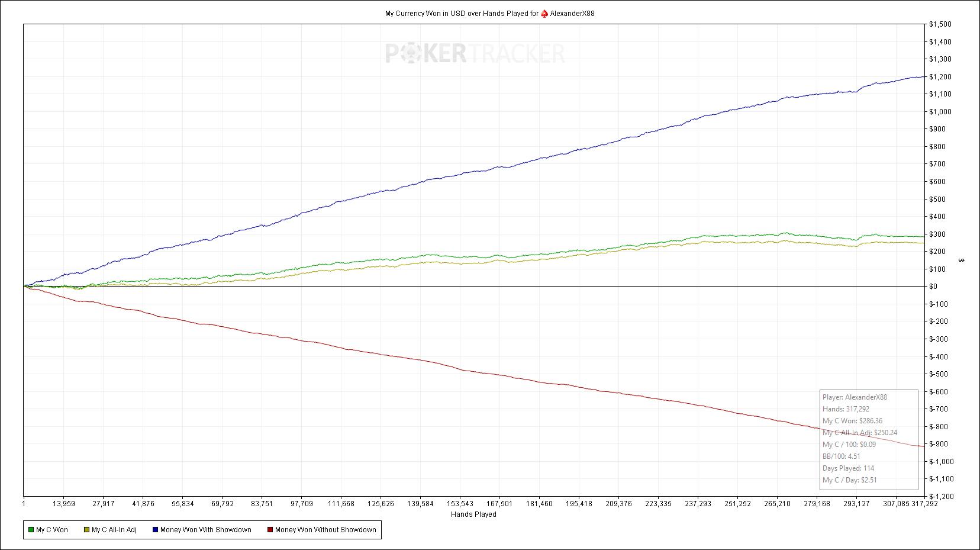Click the red spade icon in chart title

544,14
